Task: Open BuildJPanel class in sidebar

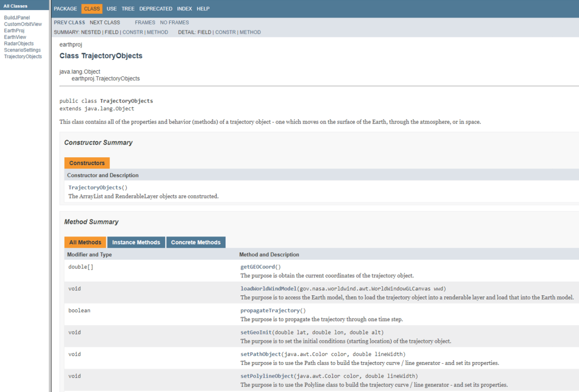Action: (17, 18)
